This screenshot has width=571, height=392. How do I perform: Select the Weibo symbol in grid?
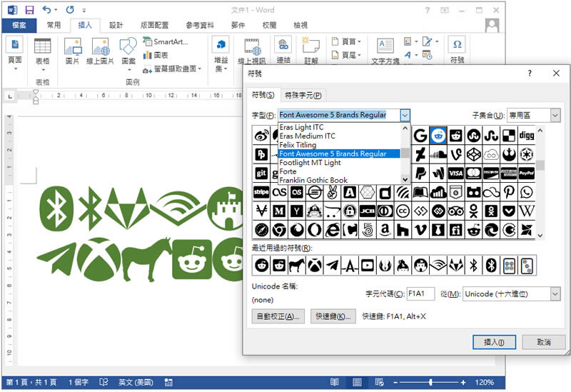[x=261, y=136]
